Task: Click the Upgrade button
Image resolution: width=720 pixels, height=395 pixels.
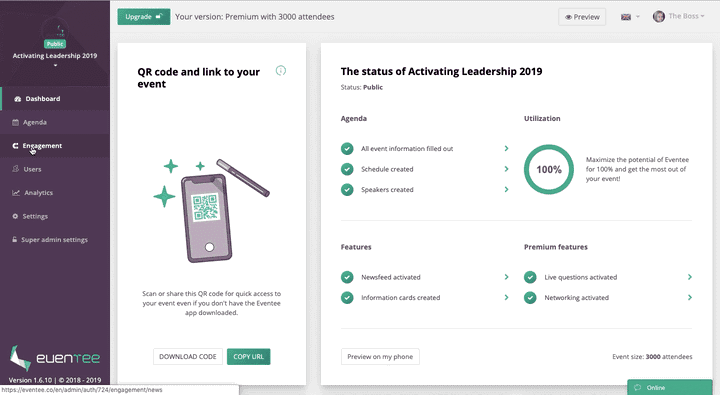Action: (144, 17)
